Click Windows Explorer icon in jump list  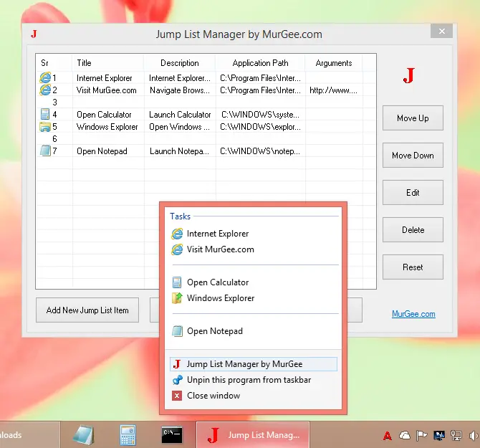[x=177, y=298]
